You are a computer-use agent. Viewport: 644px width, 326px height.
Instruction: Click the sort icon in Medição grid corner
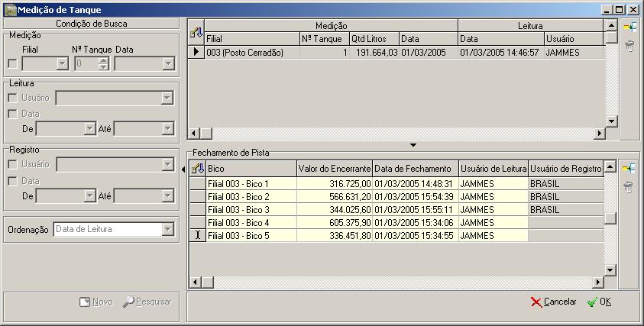(196, 32)
